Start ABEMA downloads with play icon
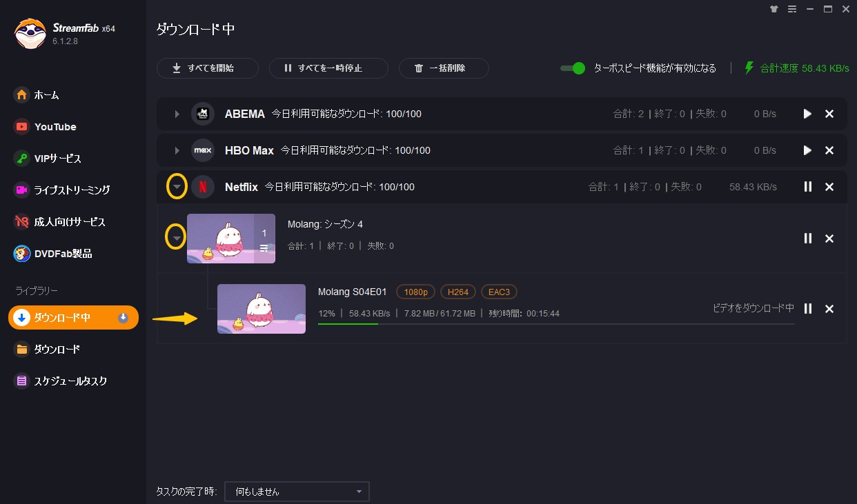857x504 pixels. coord(807,114)
